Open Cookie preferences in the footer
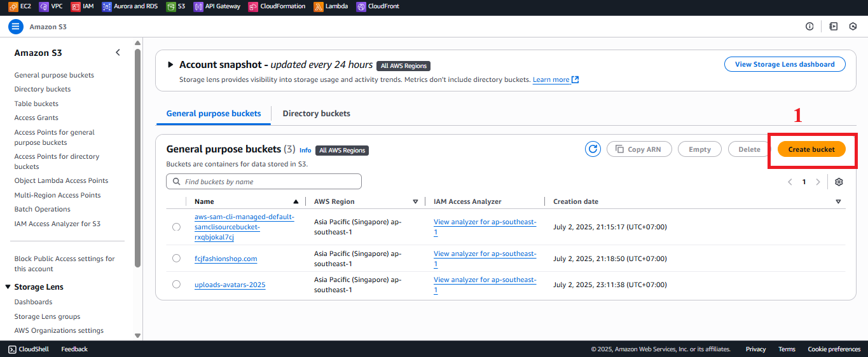868x357 pixels. click(834, 349)
